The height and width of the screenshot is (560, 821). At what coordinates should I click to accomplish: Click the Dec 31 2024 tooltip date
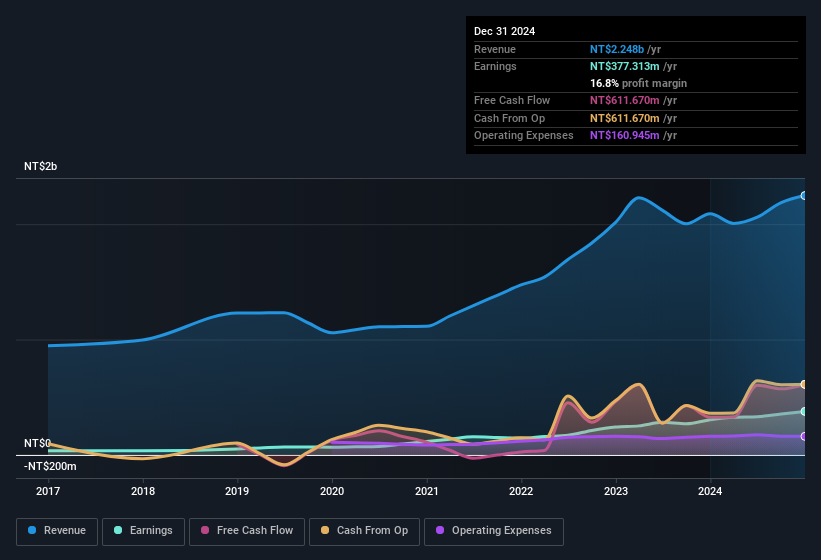tap(504, 31)
